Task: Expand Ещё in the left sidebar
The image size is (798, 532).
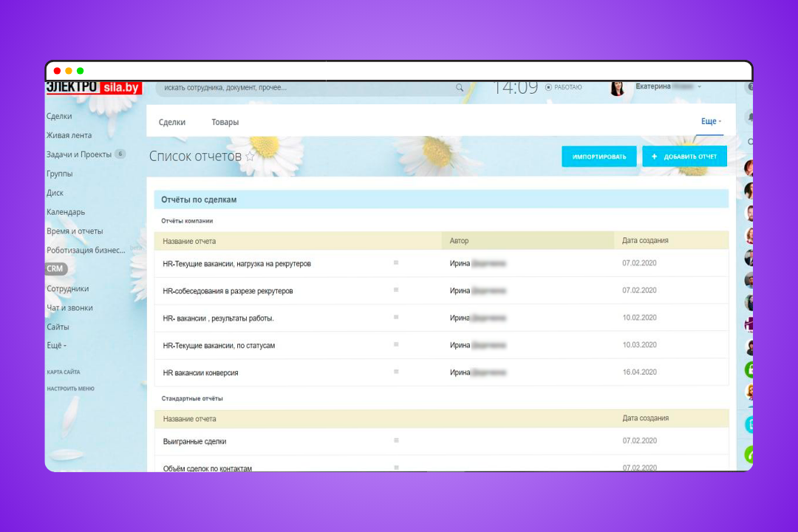Action: (x=56, y=345)
